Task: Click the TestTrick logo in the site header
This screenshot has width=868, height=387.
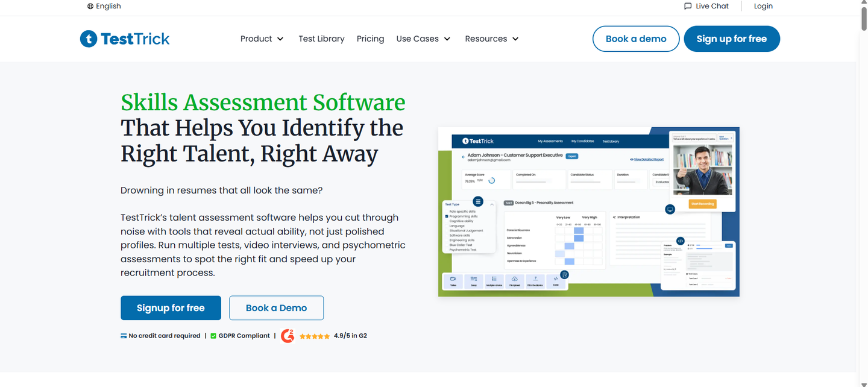Action: coord(125,39)
